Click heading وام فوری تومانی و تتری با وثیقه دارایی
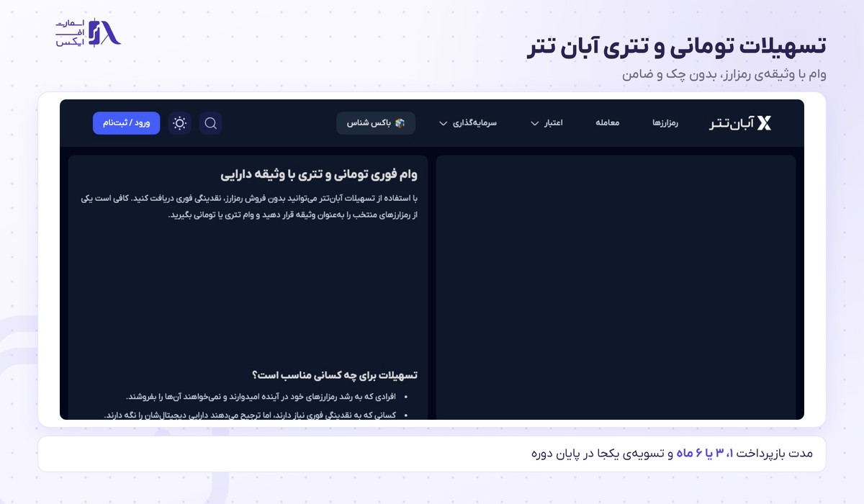This screenshot has width=864, height=504. point(319,174)
